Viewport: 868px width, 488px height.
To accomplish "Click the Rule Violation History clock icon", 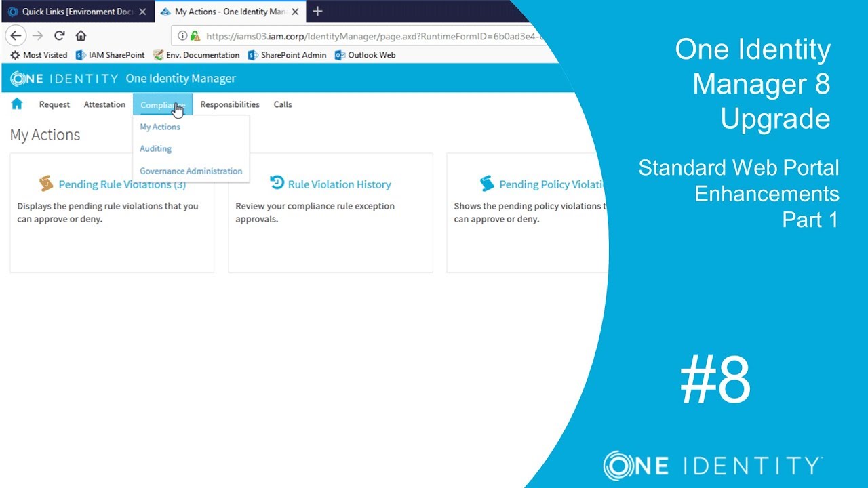I will tap(277, 183).
